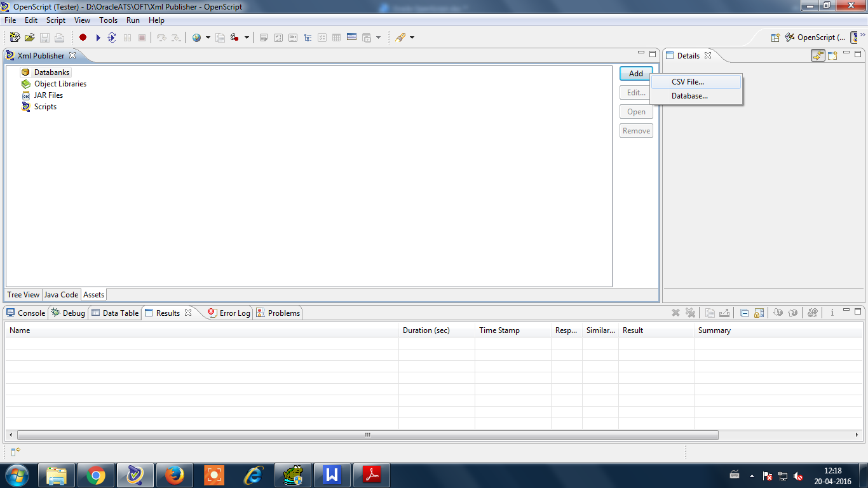Open the Windows Start button

[x=17, y=475]
